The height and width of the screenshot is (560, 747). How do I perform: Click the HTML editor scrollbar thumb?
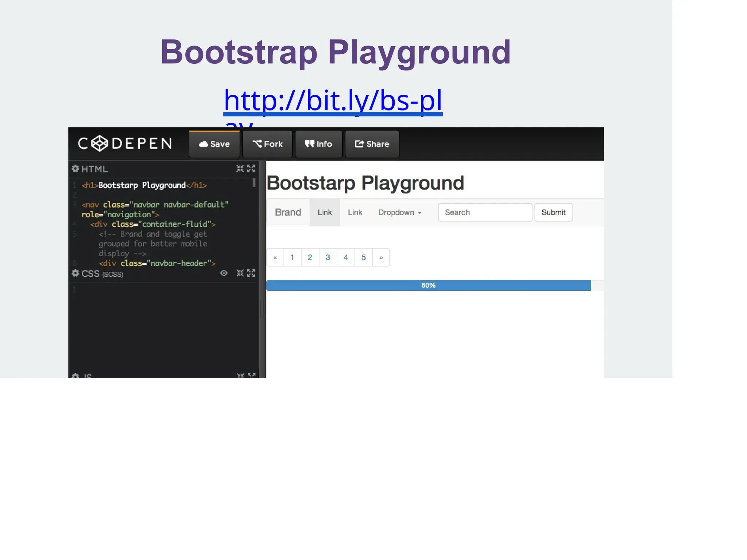click(x=254, y=183)
